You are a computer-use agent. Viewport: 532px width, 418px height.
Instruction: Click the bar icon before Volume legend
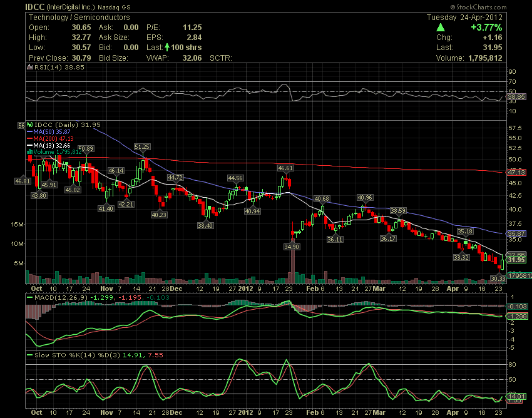30,152
